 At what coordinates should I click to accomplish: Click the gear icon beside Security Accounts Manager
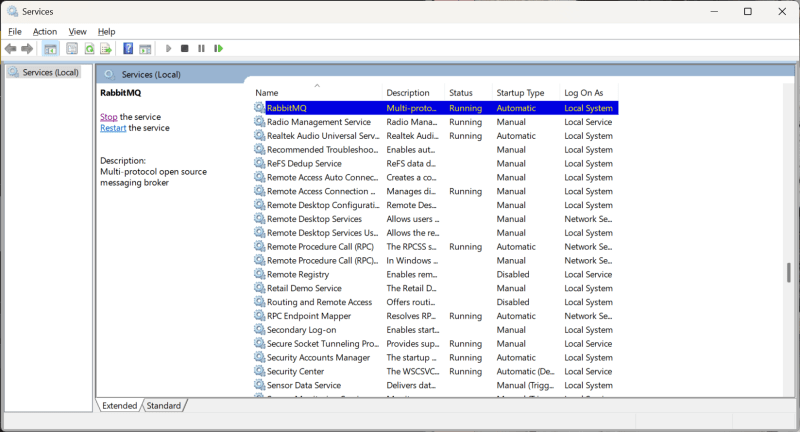pyautogui.click(x=260, y=357)
